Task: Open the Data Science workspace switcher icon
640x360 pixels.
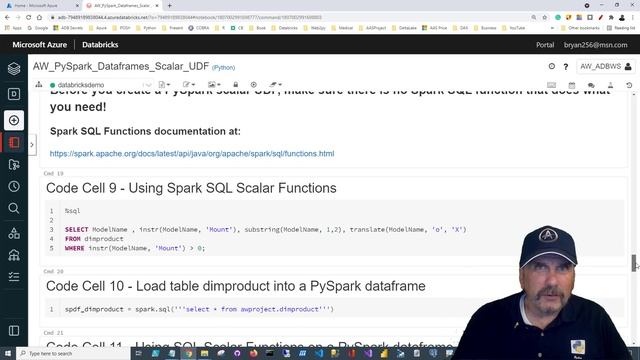Action: point(14,94)
